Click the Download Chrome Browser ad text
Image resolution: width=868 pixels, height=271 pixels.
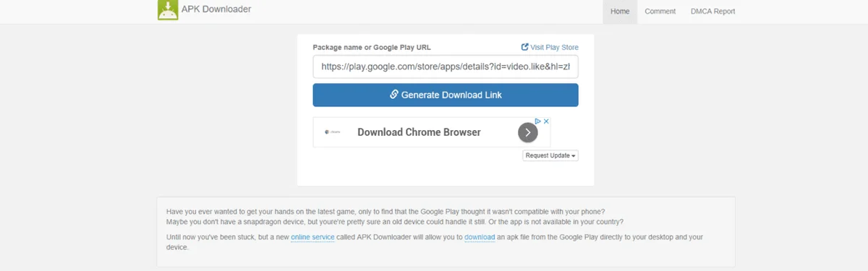[x=419, y=132]
